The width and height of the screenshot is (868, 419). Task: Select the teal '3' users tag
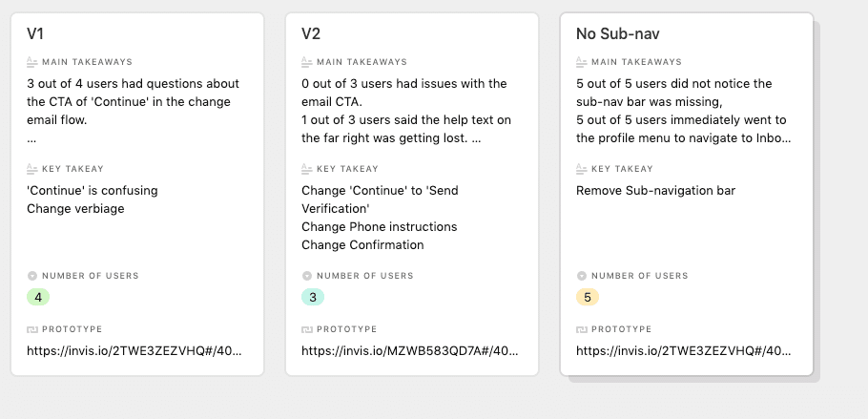tap(313, 298)
